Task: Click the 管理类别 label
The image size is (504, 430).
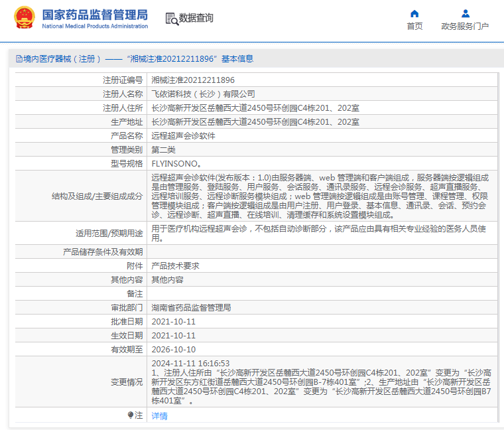Action: coord(127,150)
